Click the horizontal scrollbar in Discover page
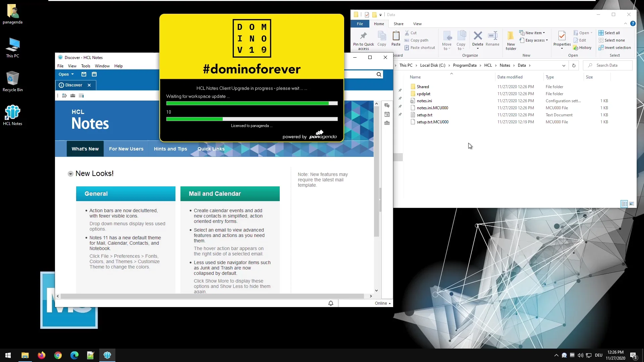The height and width of the screenshot is (362, 644). tap(212, 296)
